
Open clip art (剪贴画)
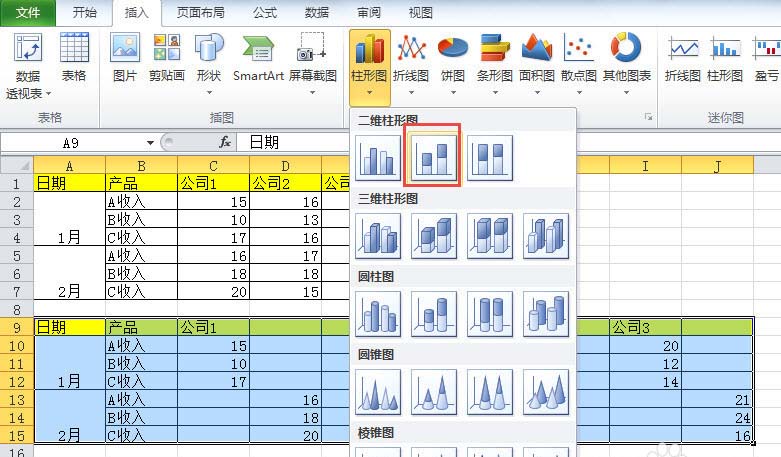[167, 57]
